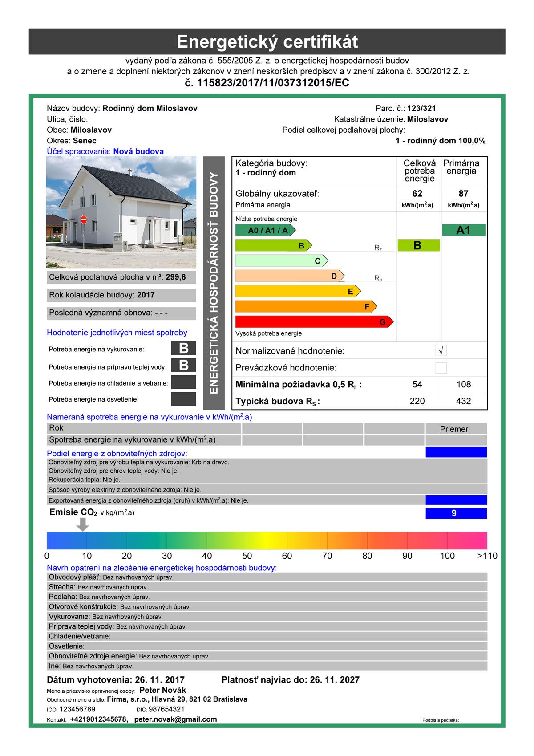Click the A1 primary energy class box
This screenshot has height=756, width=534.
(x=464, y=230)
